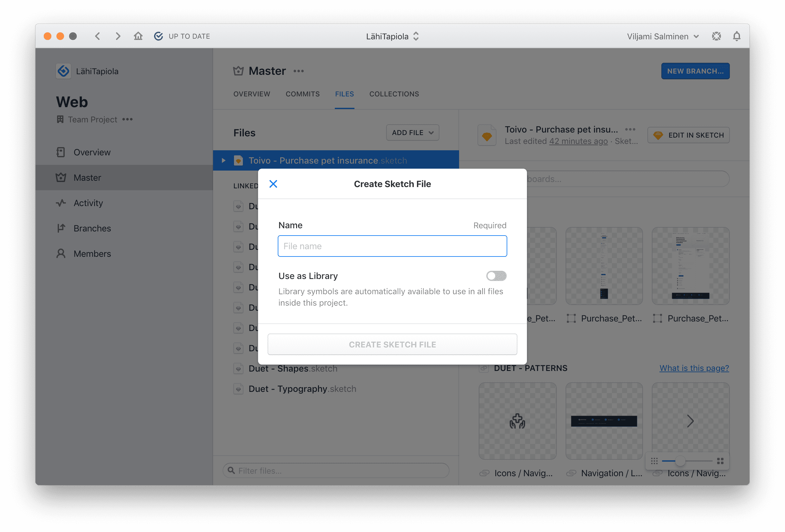Image resolution: width=785 pixels, height=532 pixels.
Task: Click the Duet - Shapes file icon
Action: (238, 368)
